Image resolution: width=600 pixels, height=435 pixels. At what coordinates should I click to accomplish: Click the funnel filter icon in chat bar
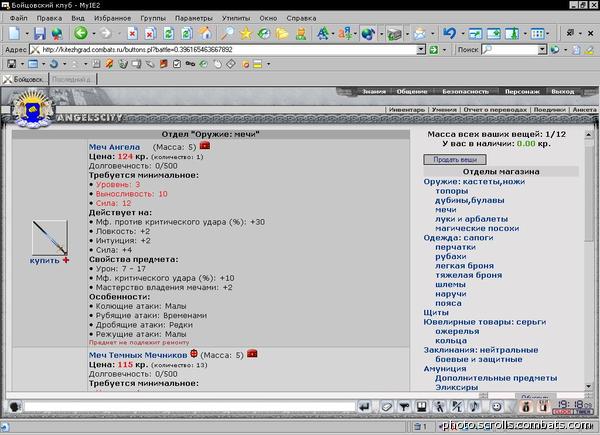(404, 407)
